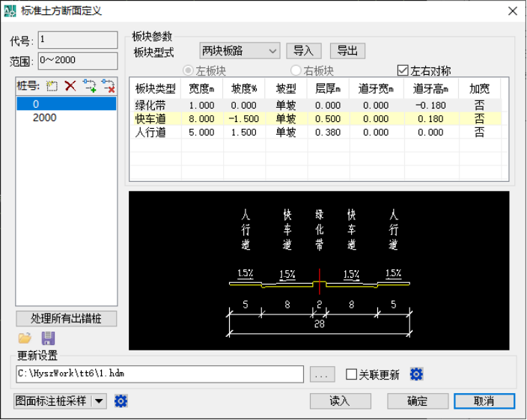Viewport: 527px width, 420px height.
Task: Click layer thickness 0.500 in 快车道 row
Action: 328,119
